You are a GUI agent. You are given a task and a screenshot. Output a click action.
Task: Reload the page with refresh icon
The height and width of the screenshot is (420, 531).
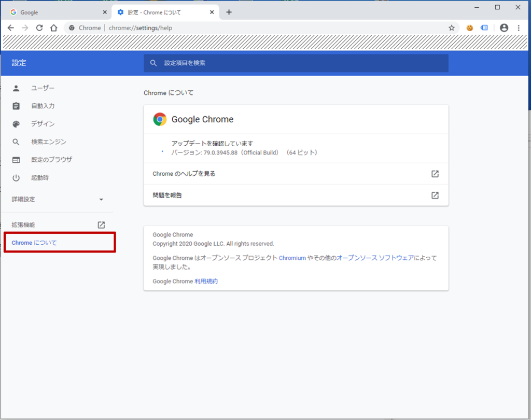click(39, 28)
